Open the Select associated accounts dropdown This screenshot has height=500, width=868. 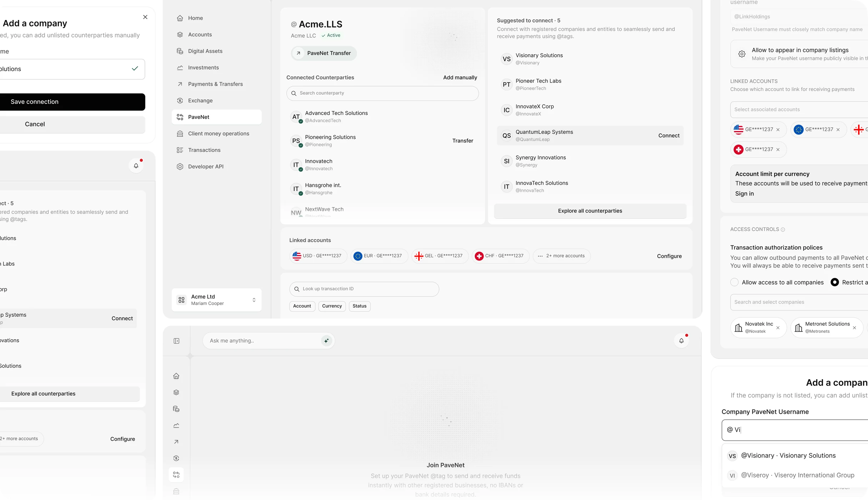(x=799, y=110)
